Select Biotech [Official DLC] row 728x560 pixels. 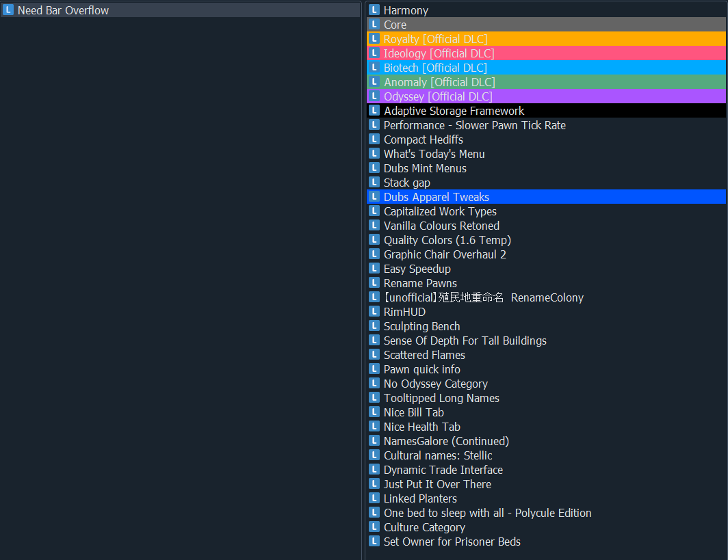click(x=547, y=68)
